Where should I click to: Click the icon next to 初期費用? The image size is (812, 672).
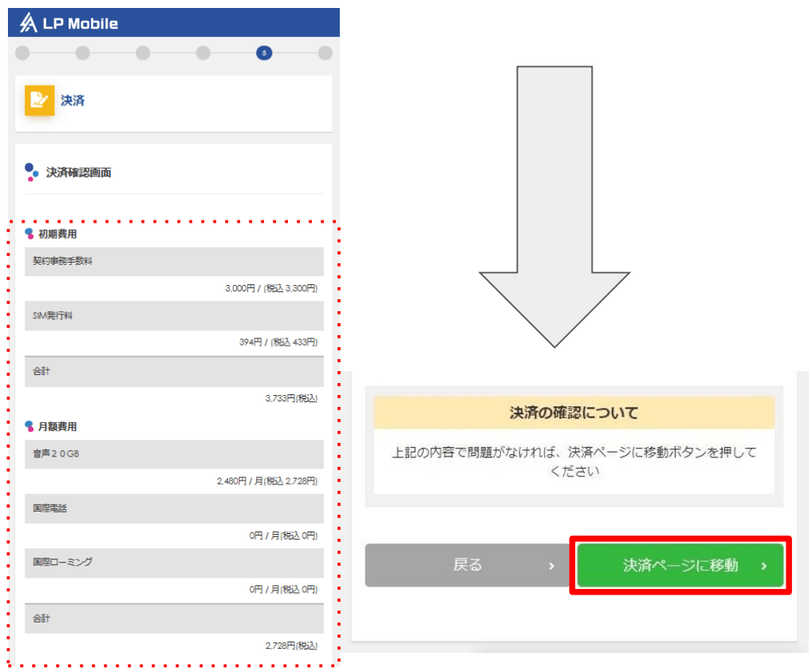(x=30, y=234)
